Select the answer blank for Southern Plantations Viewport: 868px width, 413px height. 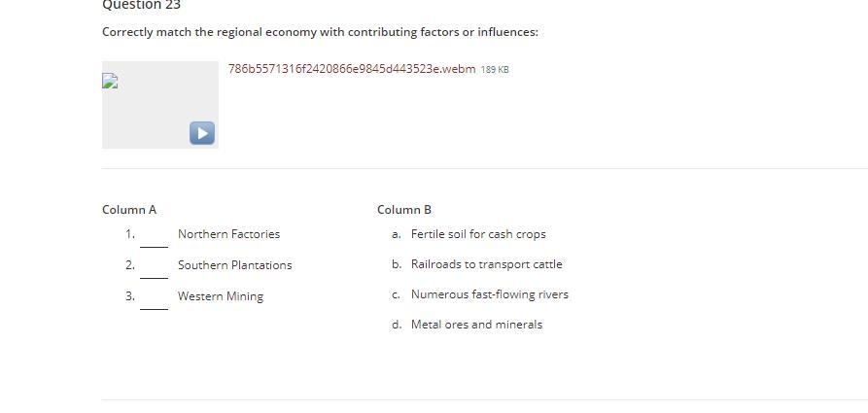click(x=154, y=268)
